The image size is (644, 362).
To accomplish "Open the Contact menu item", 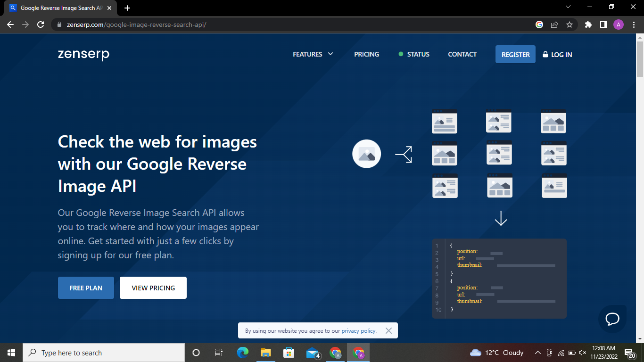I will click(462, 54).
